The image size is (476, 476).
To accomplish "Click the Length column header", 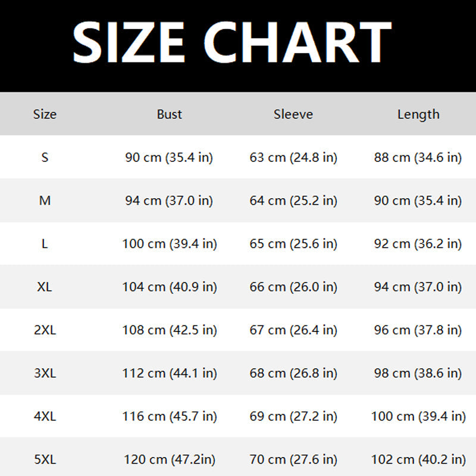I will point(418,114).
